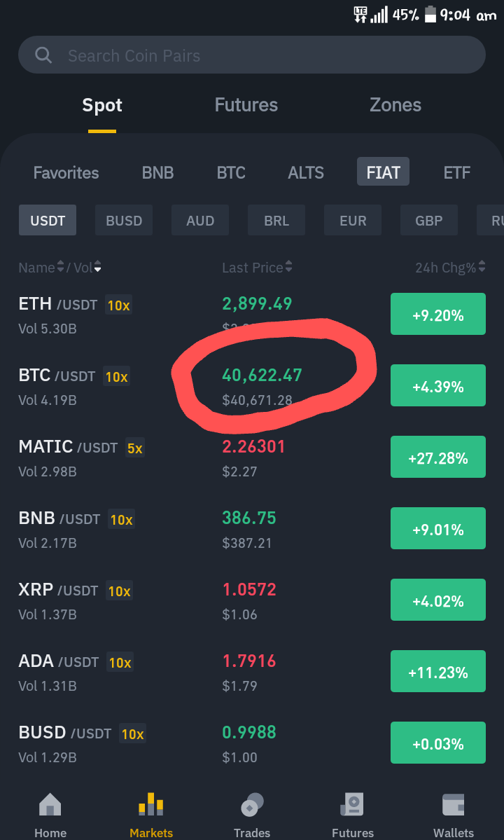Sort list by 24h Chg%

point(450,267)
